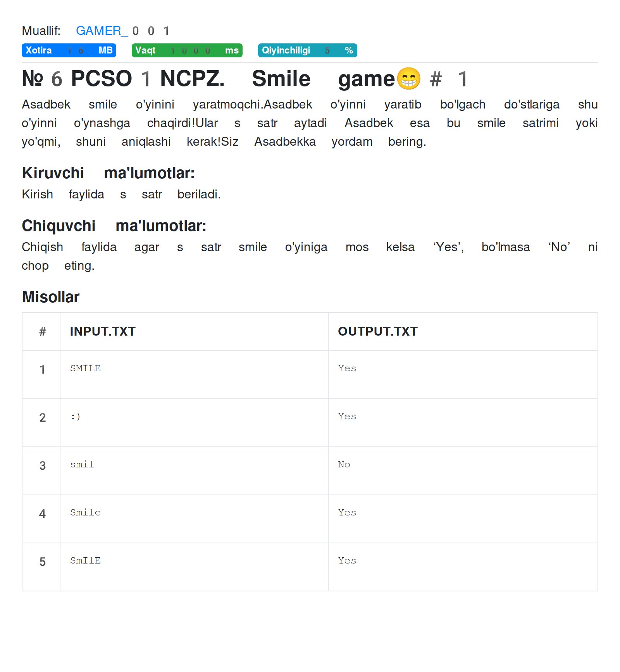Click the Smile input in example 4
The height and width of the screenshot is (672, 620).
tap(85, 512)
